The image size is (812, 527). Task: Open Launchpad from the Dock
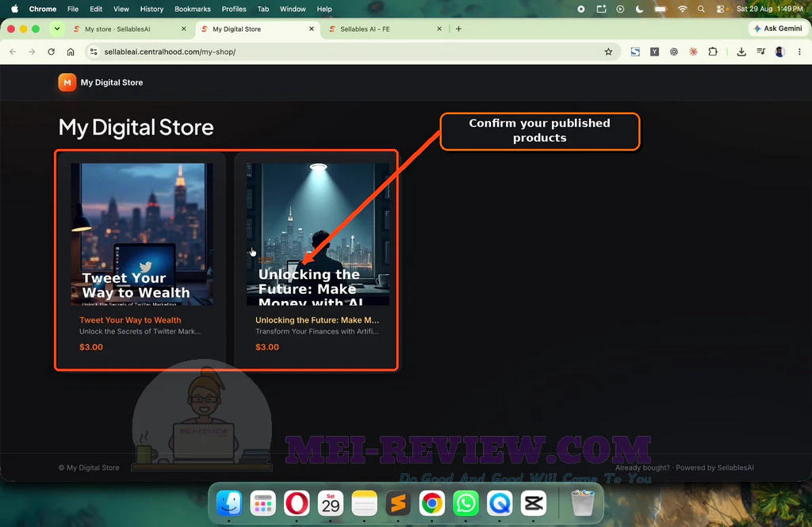(x=263, y=503)
